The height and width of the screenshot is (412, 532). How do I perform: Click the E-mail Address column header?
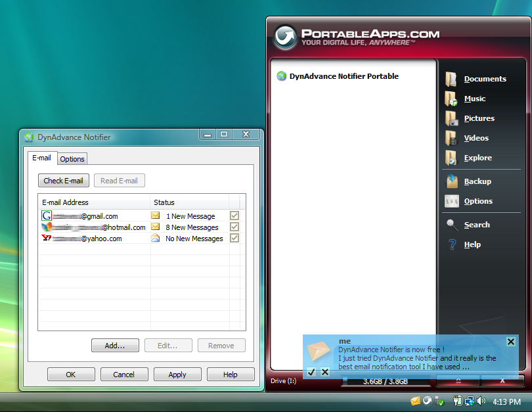(x=94, y=202)
